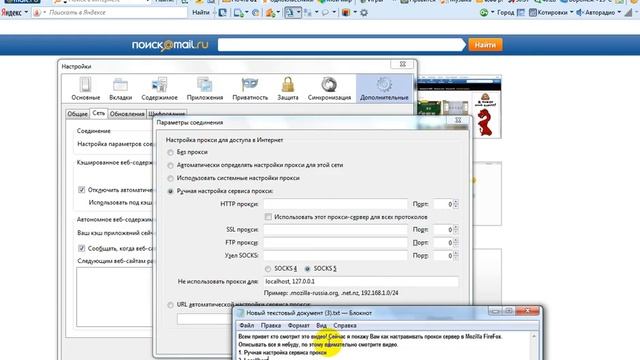
Task: Select use system proxy settings option
Action: point(170,178)
